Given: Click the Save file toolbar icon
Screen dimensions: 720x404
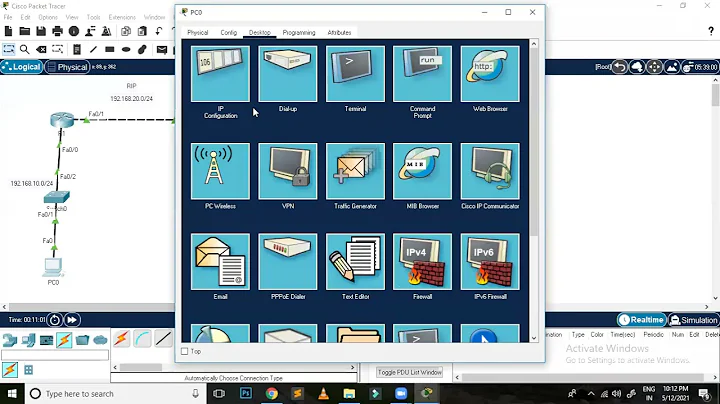Looking at the screenshot, I should pos(41,31).
